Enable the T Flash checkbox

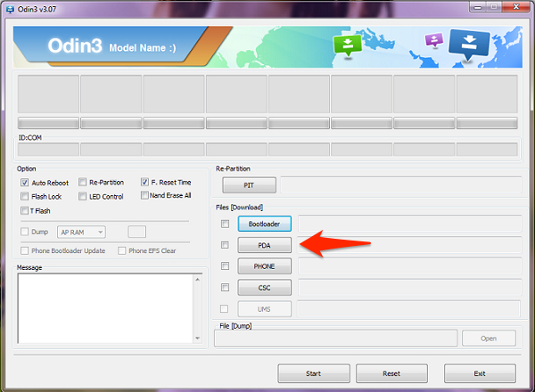point(25,210)
